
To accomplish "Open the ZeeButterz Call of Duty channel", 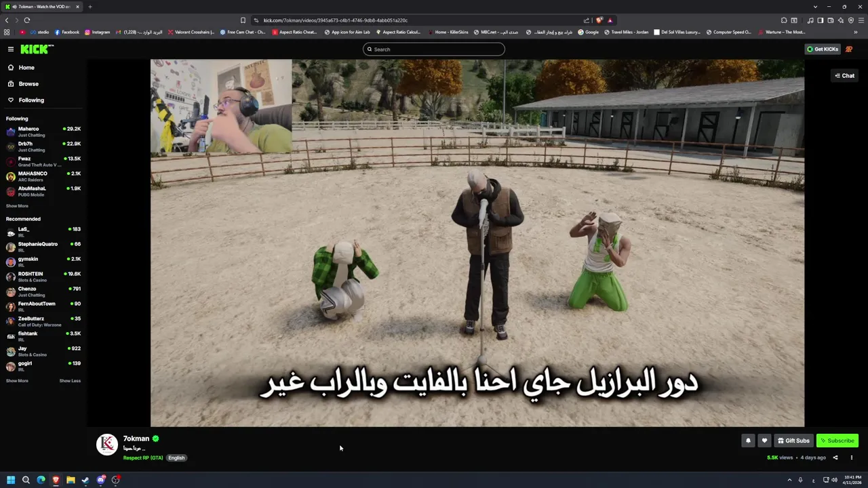I will [x=43, y=321].
